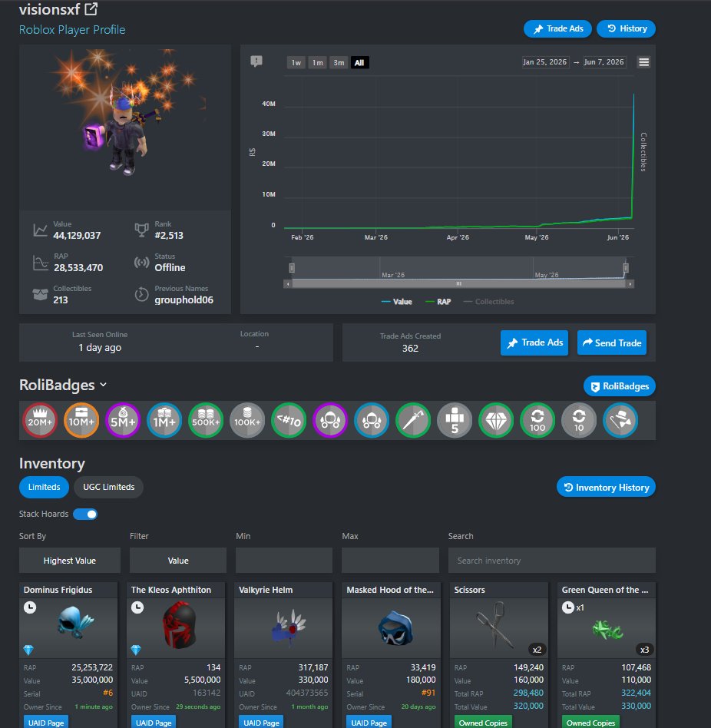The image size is (711, 728).
Task: Open Trade Ads at page top
Action: tap(557, 28)
